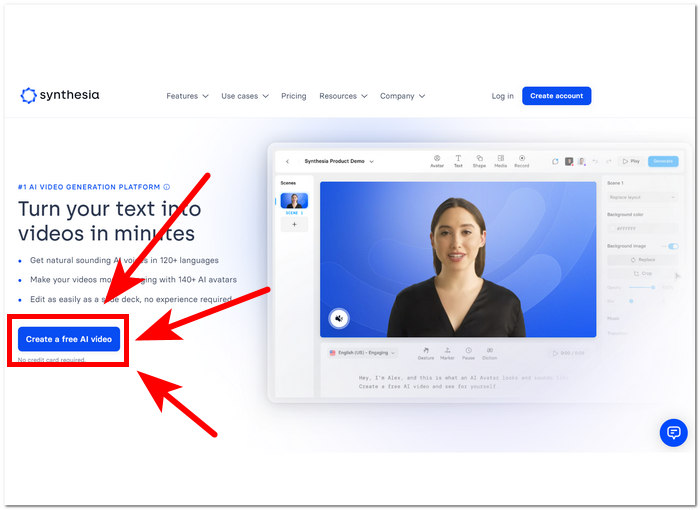Screen dimensions: 700x510
Task: Expand the Company menu
Action: [x=402, y=96]
